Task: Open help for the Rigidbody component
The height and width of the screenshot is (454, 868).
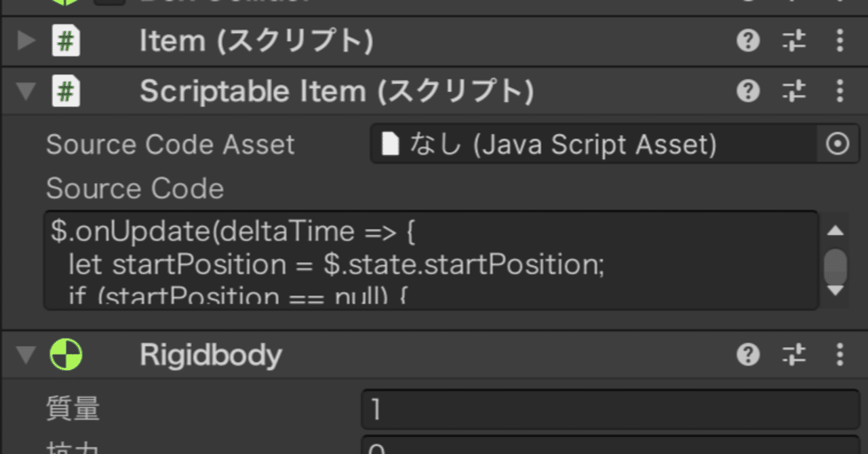Action: pyautogui.click(x=747, y=354)
